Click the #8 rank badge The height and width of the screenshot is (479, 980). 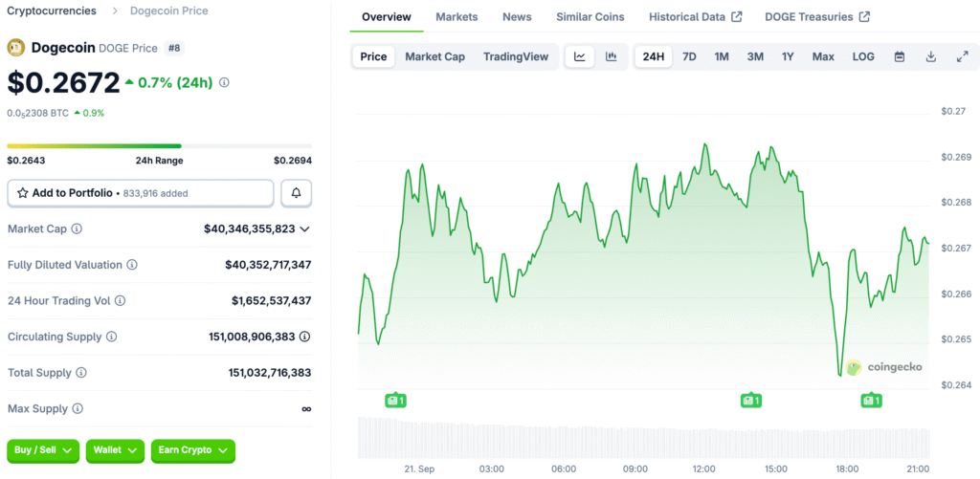(x=174, y=48)
